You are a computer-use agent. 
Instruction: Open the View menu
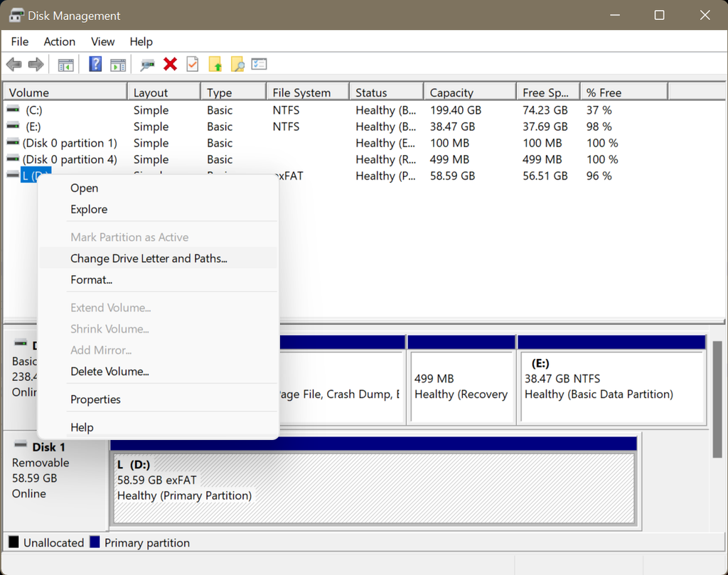(102, 42)
